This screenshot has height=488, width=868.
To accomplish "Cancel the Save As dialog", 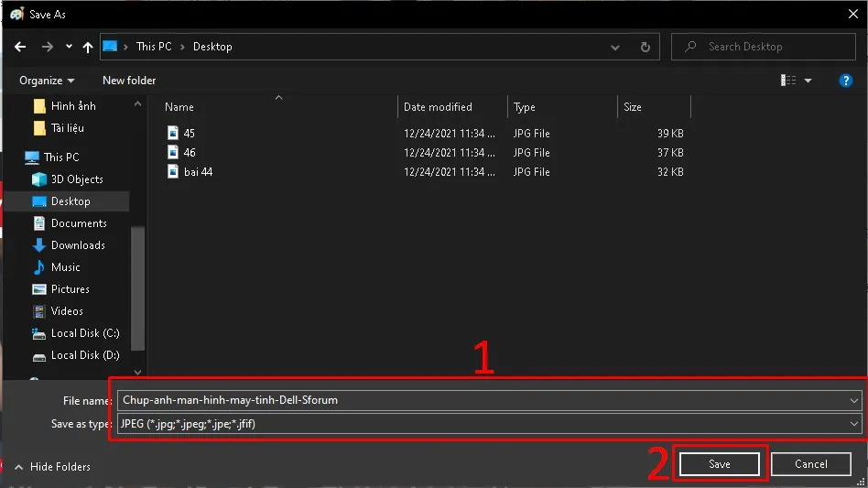I will [x=810, y=464].
